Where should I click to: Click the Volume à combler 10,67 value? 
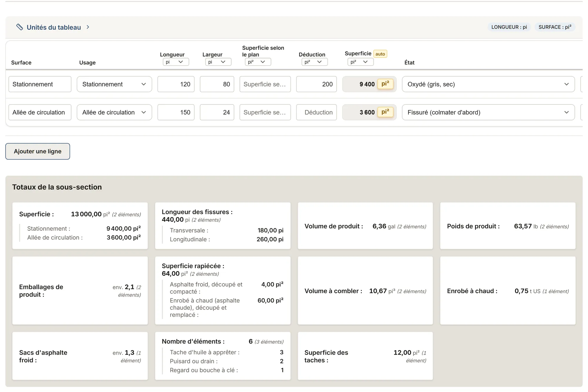[x=378, y=291]
